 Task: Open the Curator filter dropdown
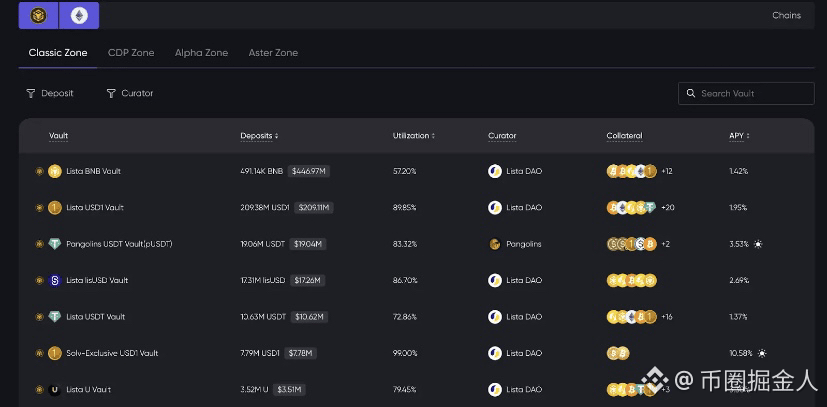(x=130, y=93)
